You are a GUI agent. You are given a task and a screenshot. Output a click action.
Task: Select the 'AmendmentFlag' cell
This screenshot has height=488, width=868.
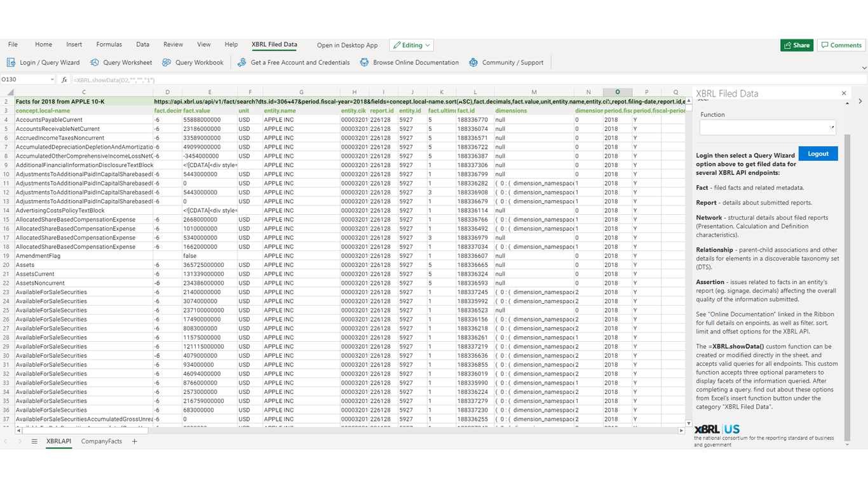tap(83, 256)
